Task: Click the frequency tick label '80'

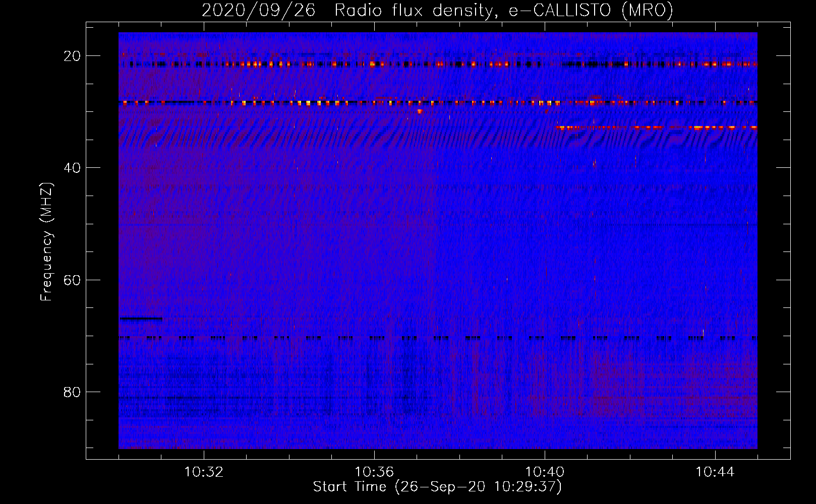Action: (73, 392)
